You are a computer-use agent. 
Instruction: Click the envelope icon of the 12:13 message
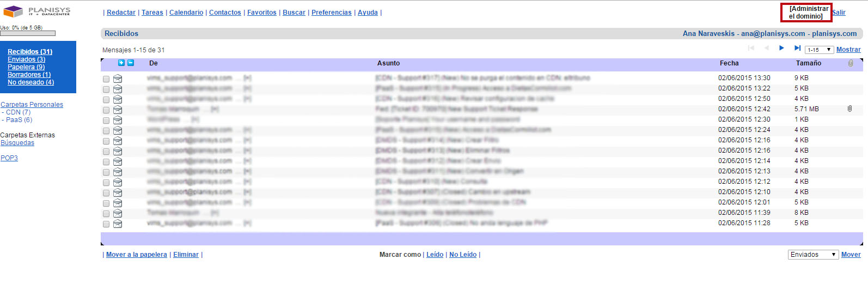coord(118,172)
